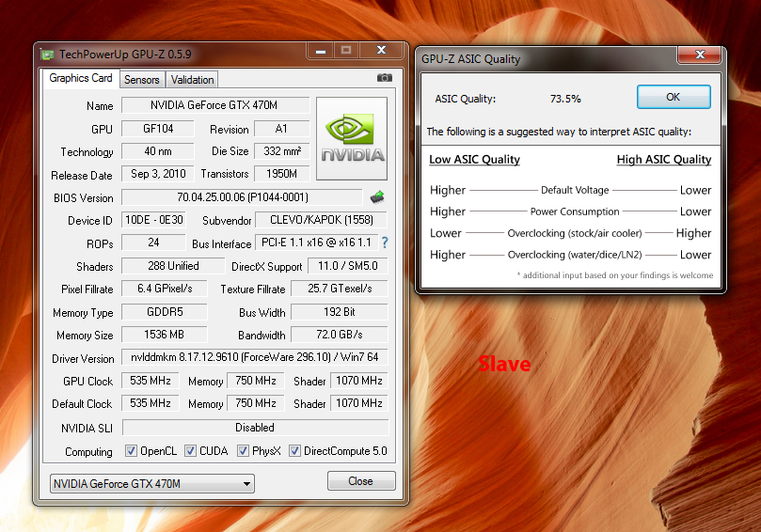This screenshot has height=532, width=761.
Task: Toggle the PhysX checkbox
Action: 243,451
